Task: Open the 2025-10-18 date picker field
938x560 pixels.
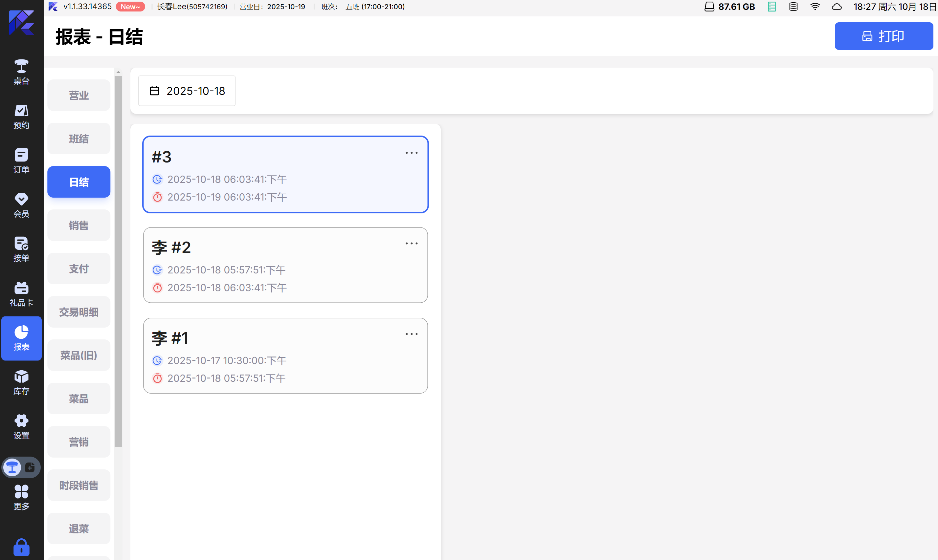Action: click(187, 91)
